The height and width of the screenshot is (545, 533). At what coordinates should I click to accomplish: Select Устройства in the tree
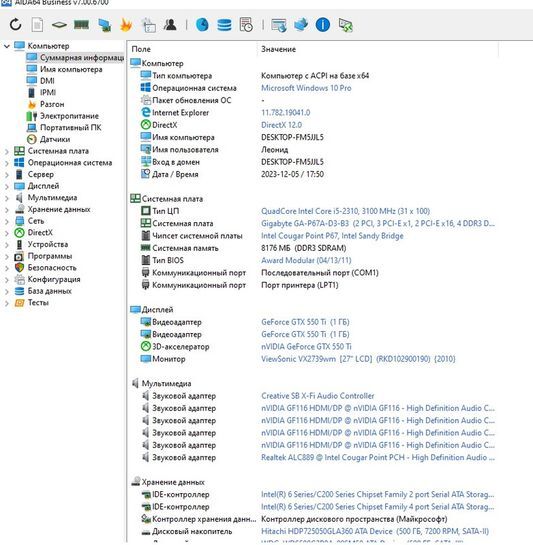(x=48, y=244)
